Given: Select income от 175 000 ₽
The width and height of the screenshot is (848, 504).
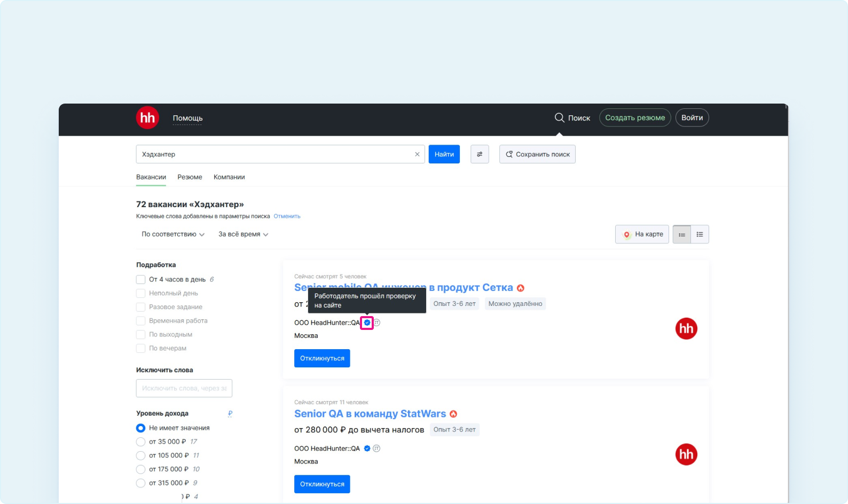Looking at the screenshot, I should [141, 469].
